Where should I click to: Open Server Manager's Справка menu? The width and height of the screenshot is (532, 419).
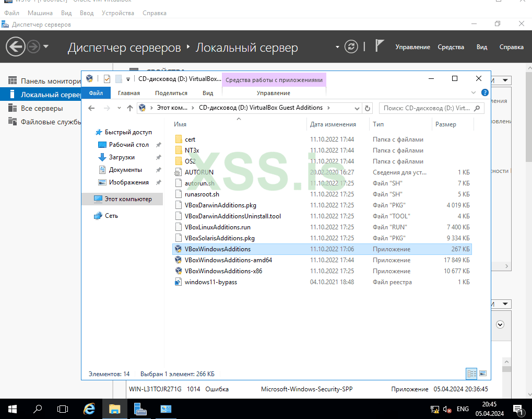point(511,47)
